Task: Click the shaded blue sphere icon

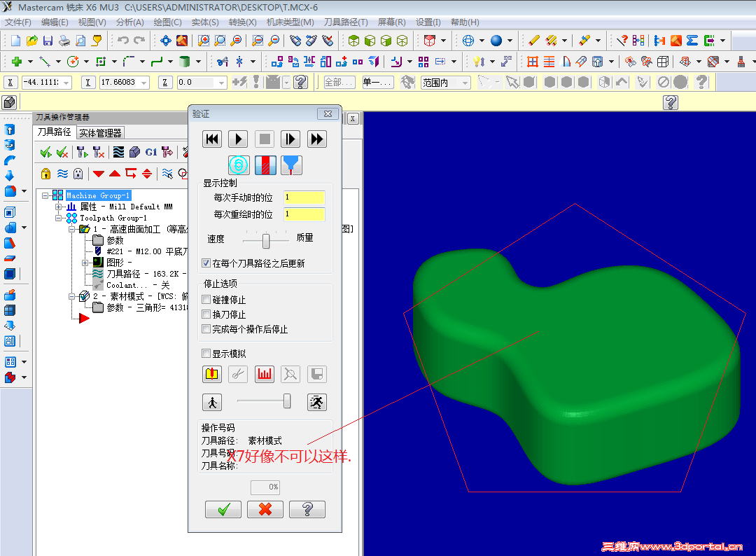Action: click(x=496, y=41)
